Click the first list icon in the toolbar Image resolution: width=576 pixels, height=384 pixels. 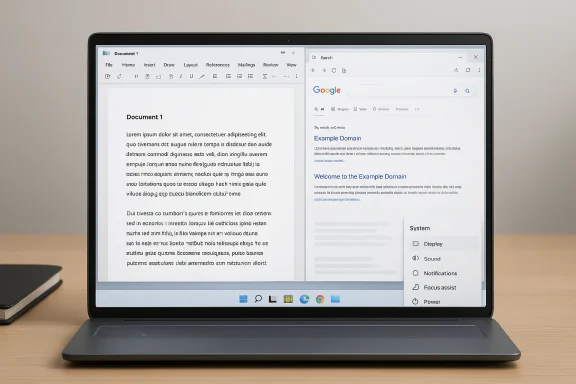point(228,76)
